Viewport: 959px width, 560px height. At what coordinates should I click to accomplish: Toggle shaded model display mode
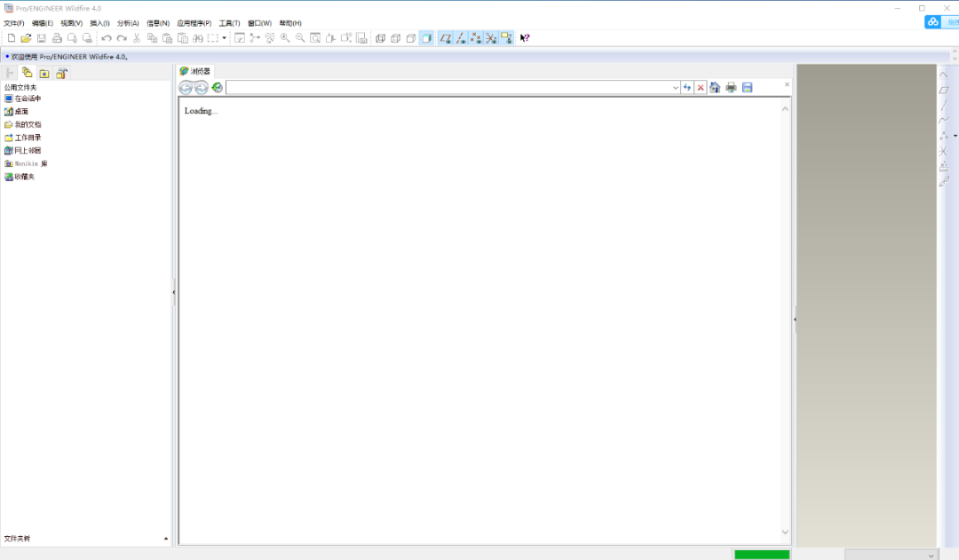tap(426, 38)
